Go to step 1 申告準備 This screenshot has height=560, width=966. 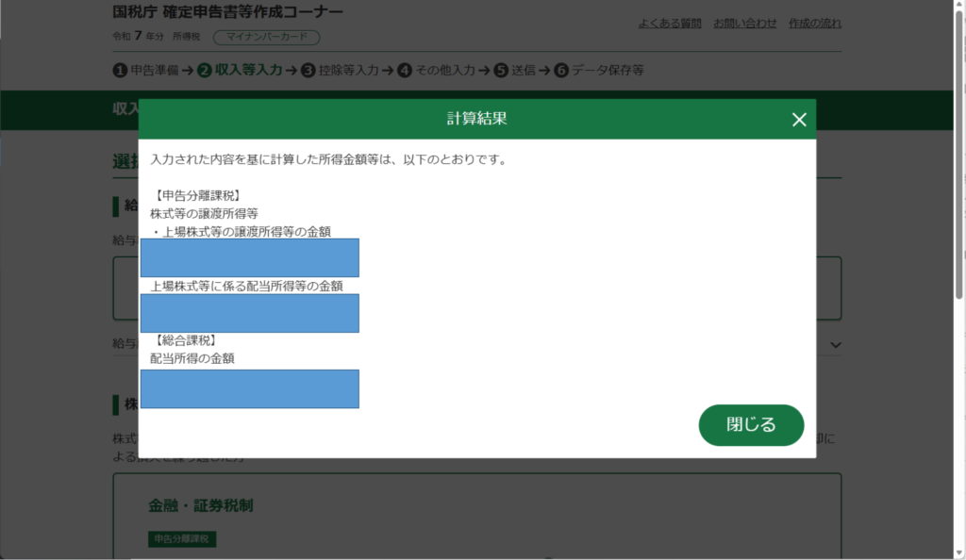[x=146, y=70]
